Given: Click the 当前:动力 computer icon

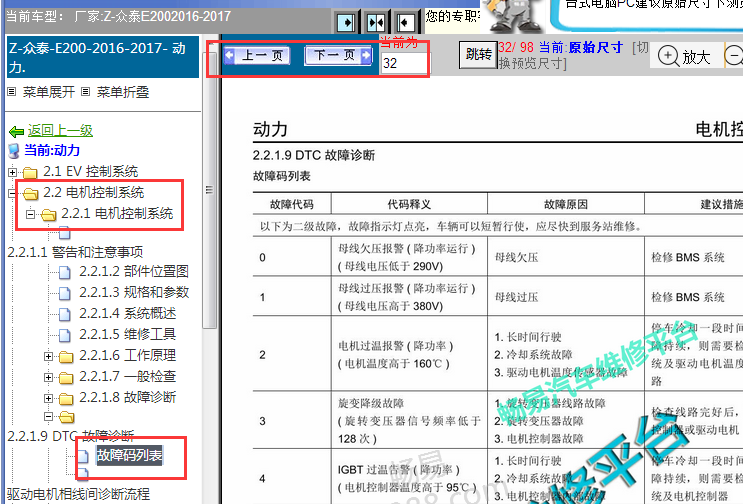Looking at the screenshot, I should click(15, 152).
